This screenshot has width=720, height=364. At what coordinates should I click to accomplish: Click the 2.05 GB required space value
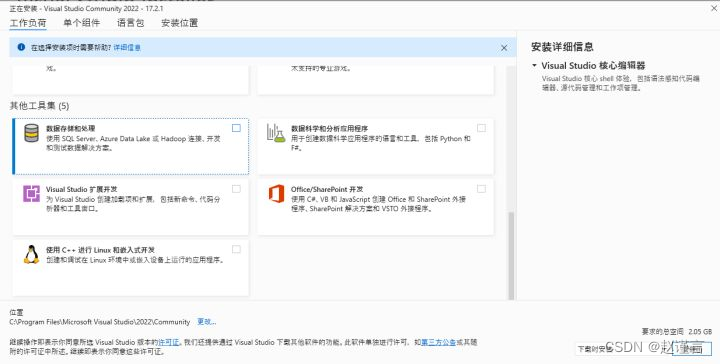point(700,331)
